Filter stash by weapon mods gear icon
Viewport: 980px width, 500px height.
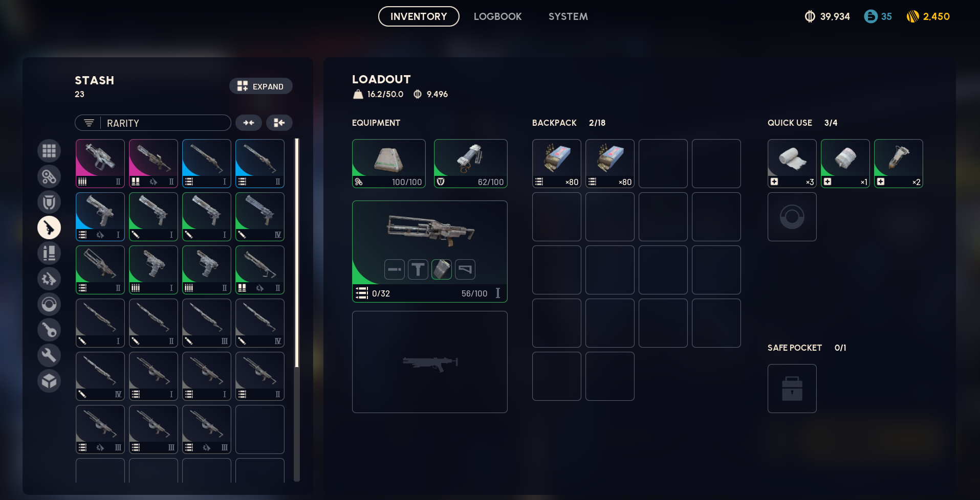point(49,279)
